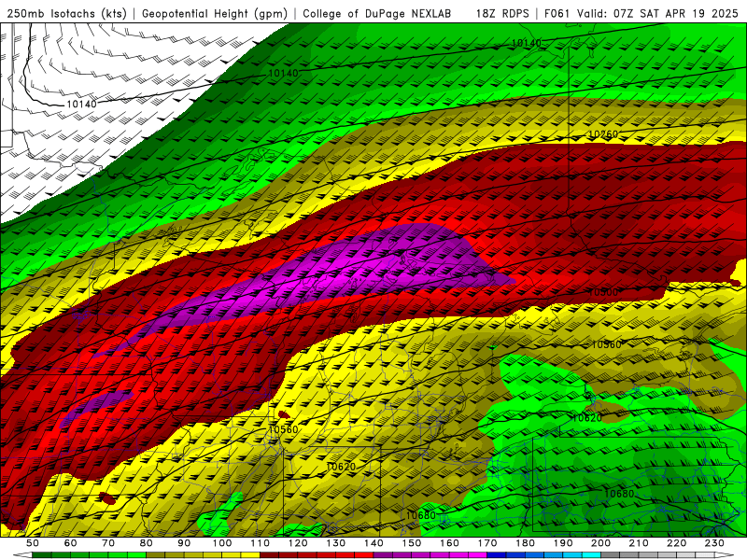Click the 'Geopotential Height (gpm)' header text
Viewport: 747px width, 560px height.
tap(215, 13)
